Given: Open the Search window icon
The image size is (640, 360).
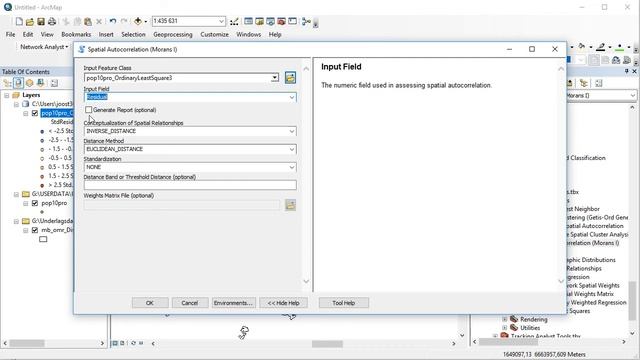Looking at the screenshot, I should point(270,21).
